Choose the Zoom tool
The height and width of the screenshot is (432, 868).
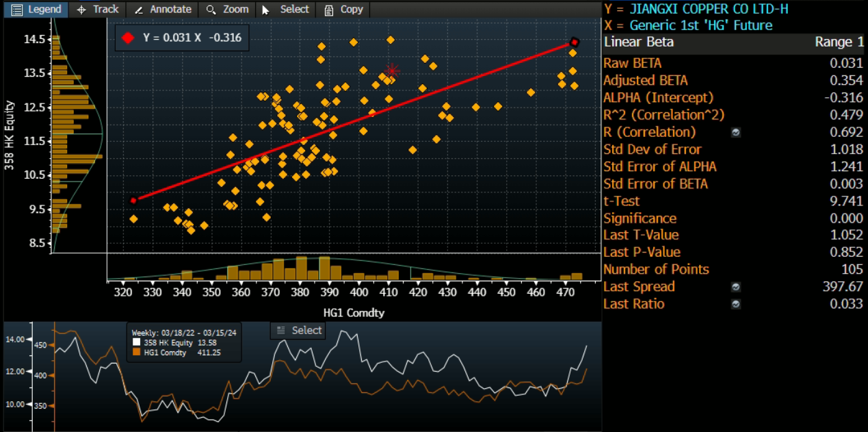(227, 10)
